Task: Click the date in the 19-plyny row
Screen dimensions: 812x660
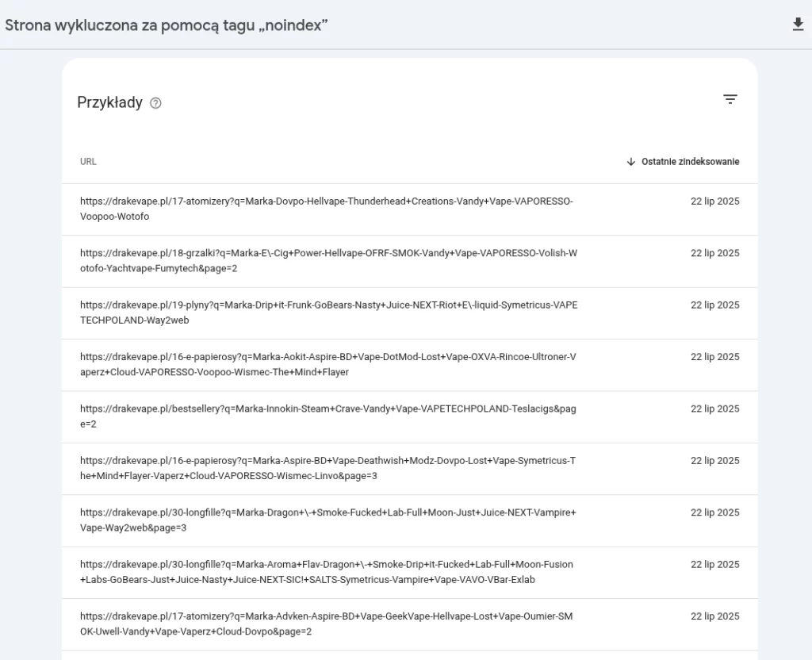Action: (714, 305)
